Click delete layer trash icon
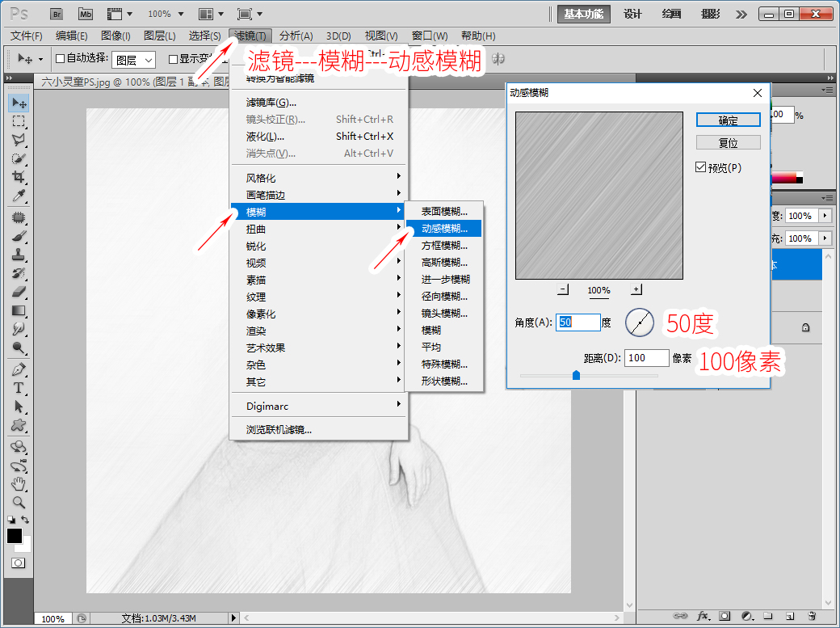This screenshot has width=840, height=628. click(812, 616)
